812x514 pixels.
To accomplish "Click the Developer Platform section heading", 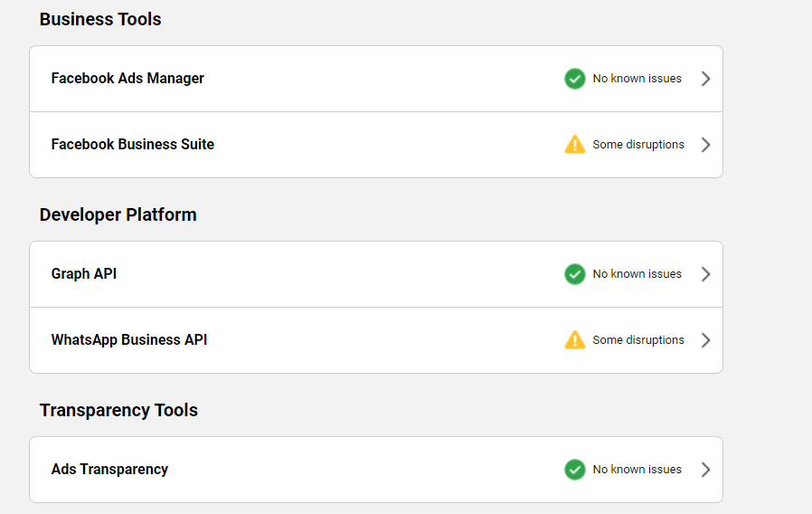I will point(118,215).
